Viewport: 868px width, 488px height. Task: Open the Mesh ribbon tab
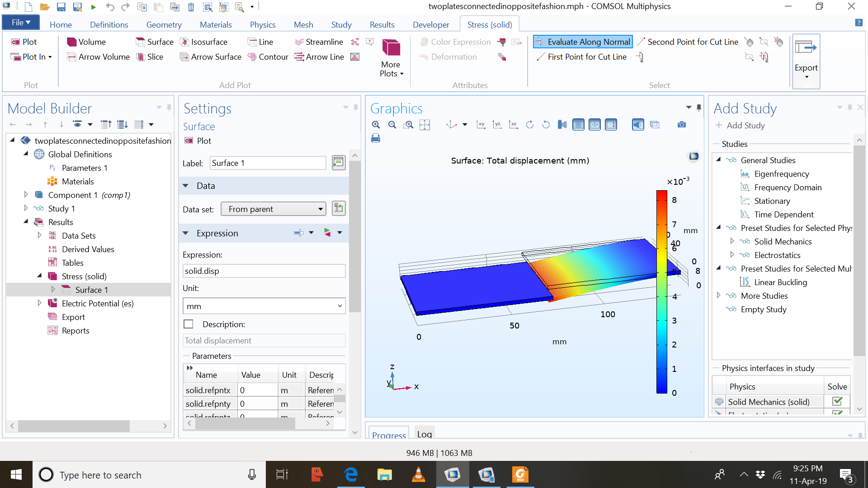point(303,24)
